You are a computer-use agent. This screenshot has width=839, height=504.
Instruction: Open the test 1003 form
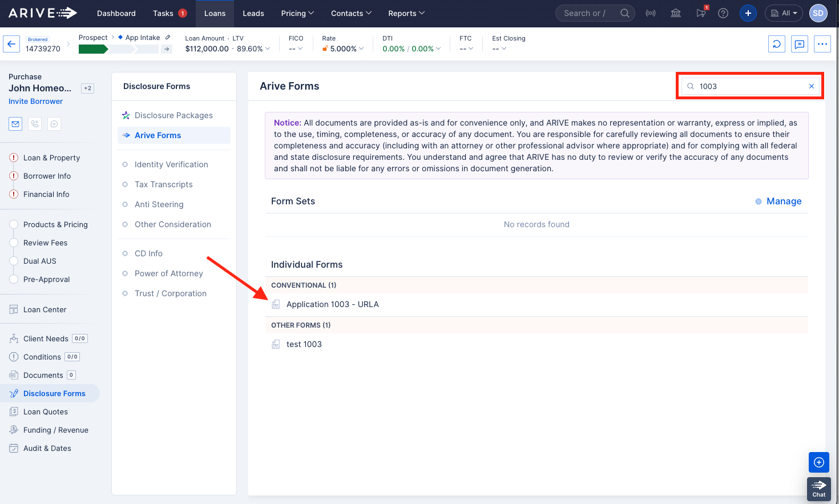pyautogui.click(x=304, y=344)
